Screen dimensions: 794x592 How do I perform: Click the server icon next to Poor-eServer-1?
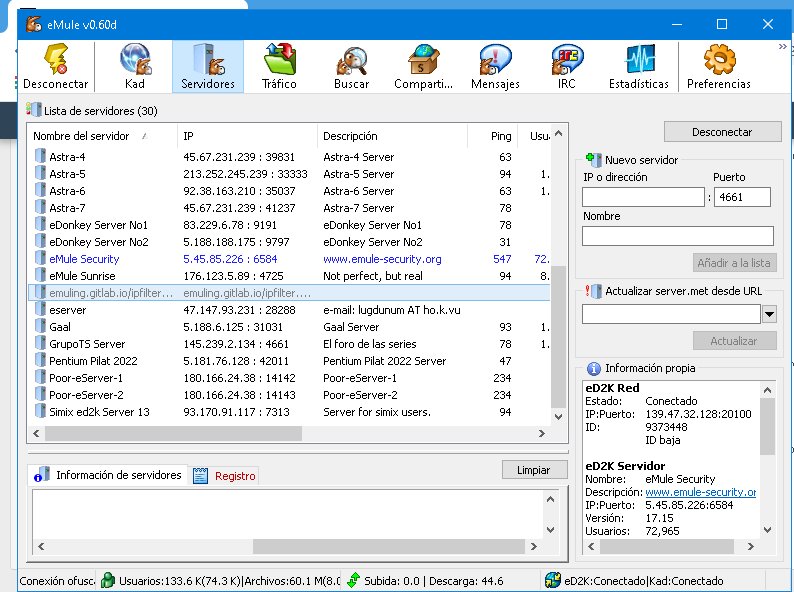coord(40,377)
